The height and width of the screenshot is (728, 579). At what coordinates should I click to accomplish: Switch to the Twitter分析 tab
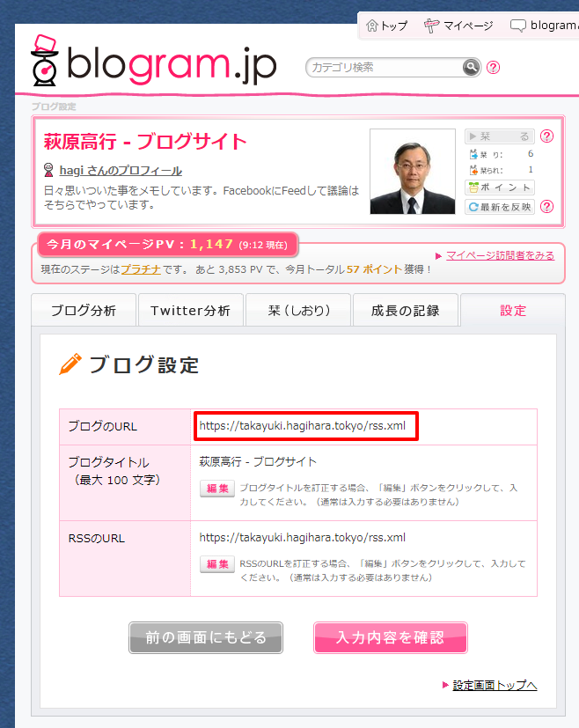(191, 310)
